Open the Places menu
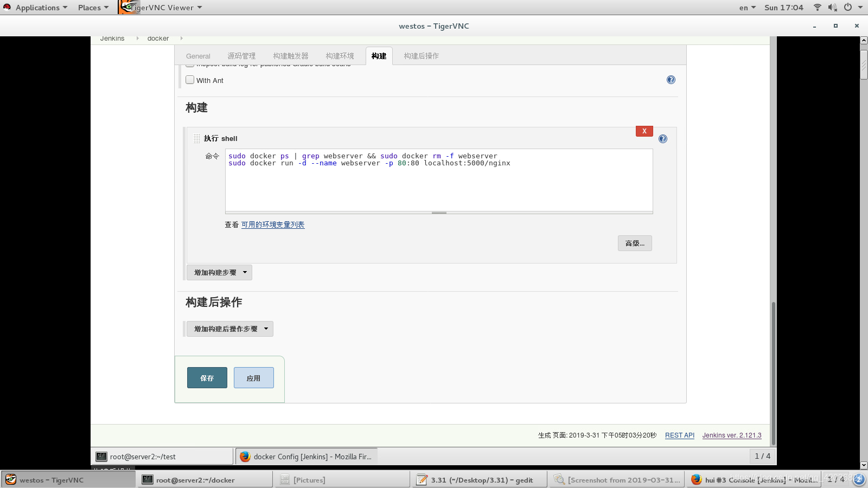 click(x=93, y=8)
